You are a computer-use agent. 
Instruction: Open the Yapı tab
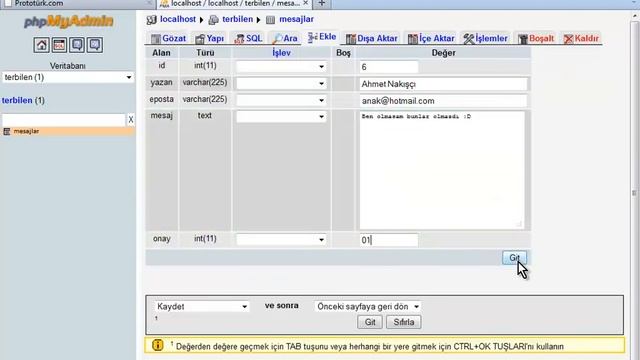coord(209,38)
